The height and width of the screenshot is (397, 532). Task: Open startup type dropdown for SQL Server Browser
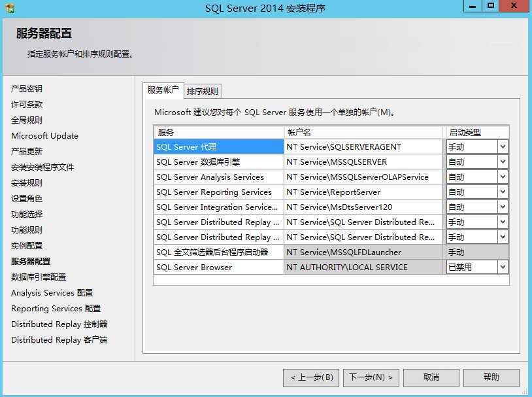click(x=503, y=267)
